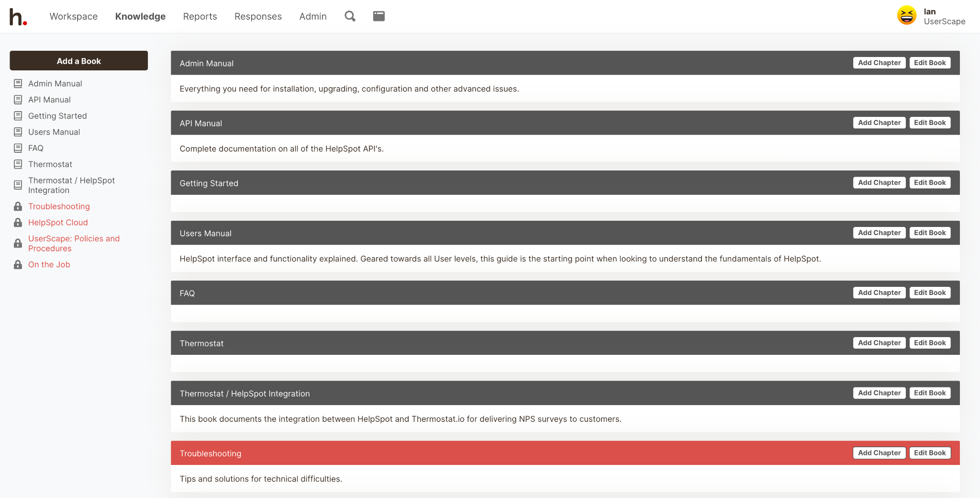Open the private Troubleshooting sidebar link
The width and height of the screenshot is (980, 498).
point(59,206)
